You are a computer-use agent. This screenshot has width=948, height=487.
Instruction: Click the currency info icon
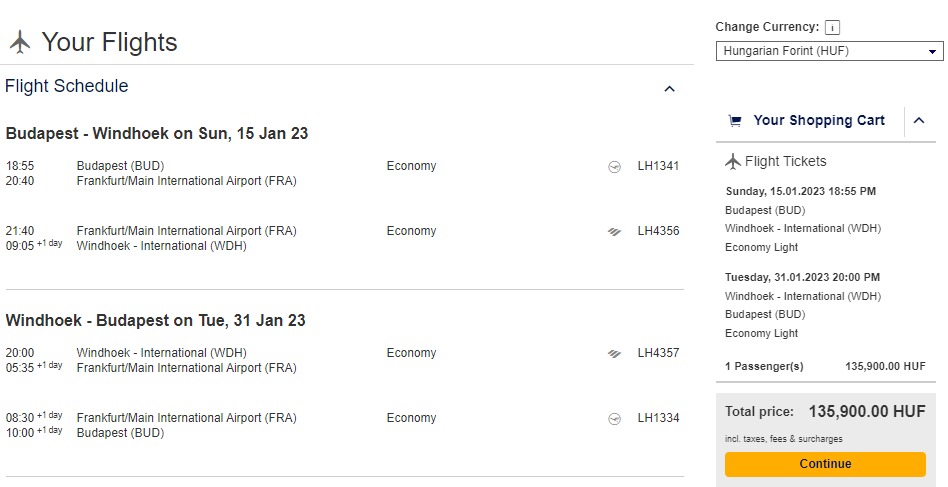(832, 28)
